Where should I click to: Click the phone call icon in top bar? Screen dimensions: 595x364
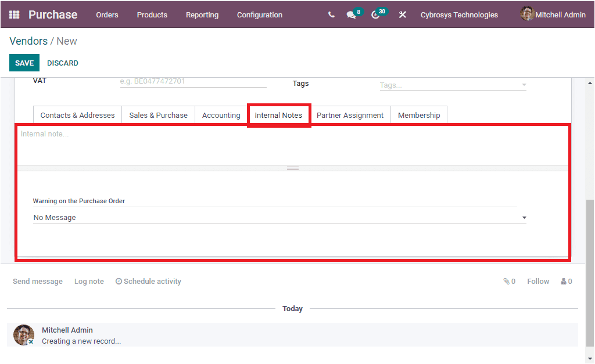pos(331,15)
